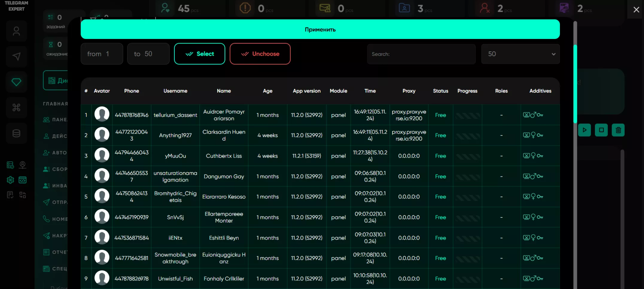
Task: Click phone number 447467190939
Action: click(132, 217)
